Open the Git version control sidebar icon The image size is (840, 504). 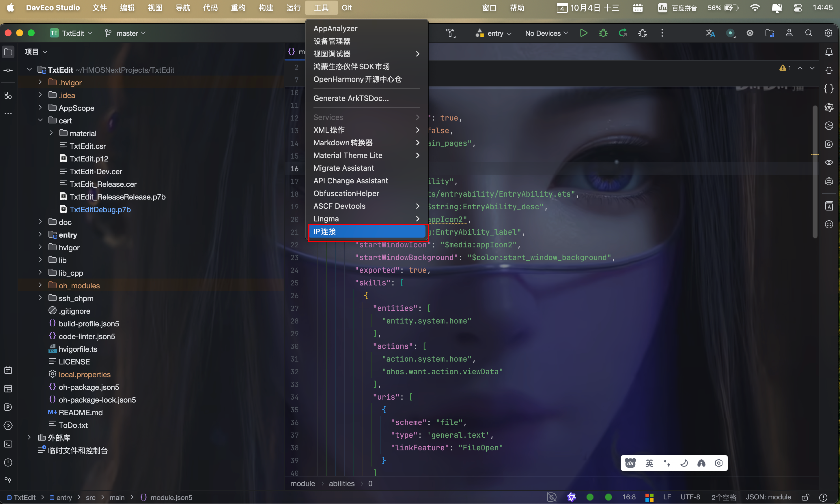pos(8,481)
